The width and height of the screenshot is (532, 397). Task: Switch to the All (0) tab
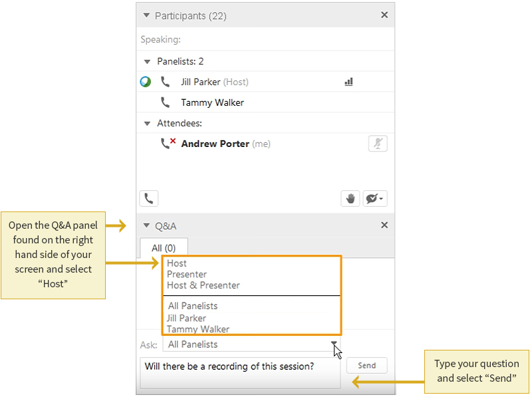[164, 248]
